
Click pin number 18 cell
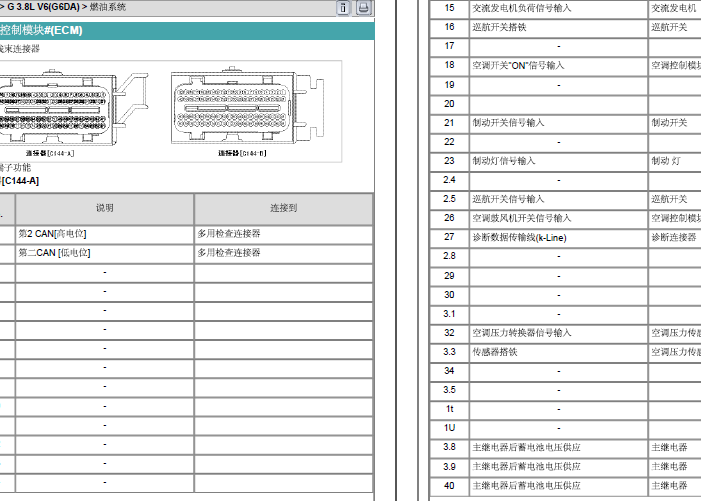pos(449,65)
